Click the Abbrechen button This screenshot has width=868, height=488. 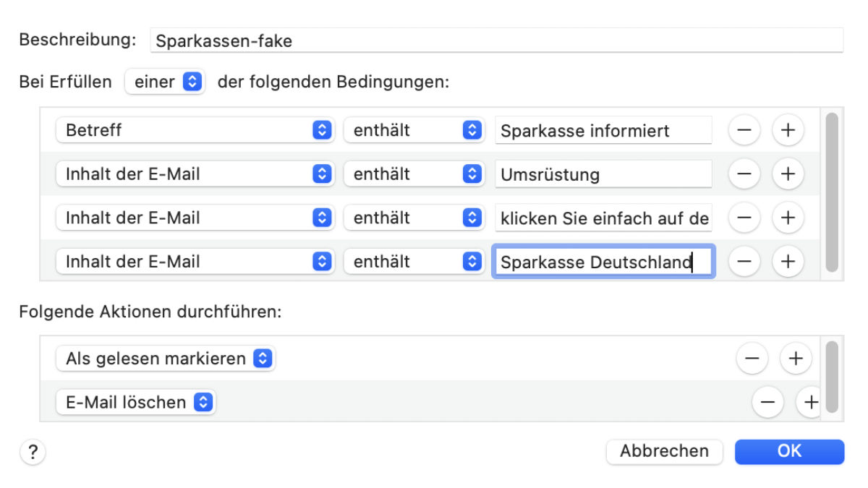click(x=664, y=451)
